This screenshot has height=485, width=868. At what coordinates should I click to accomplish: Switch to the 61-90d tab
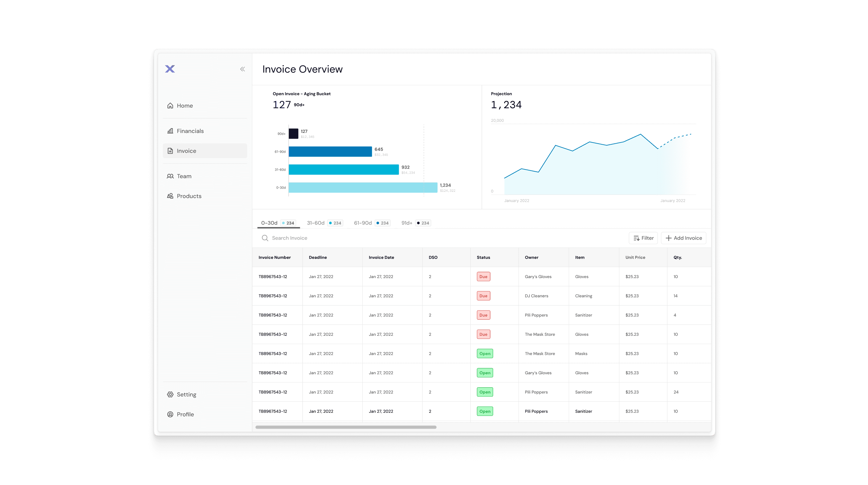coord(372,223)
